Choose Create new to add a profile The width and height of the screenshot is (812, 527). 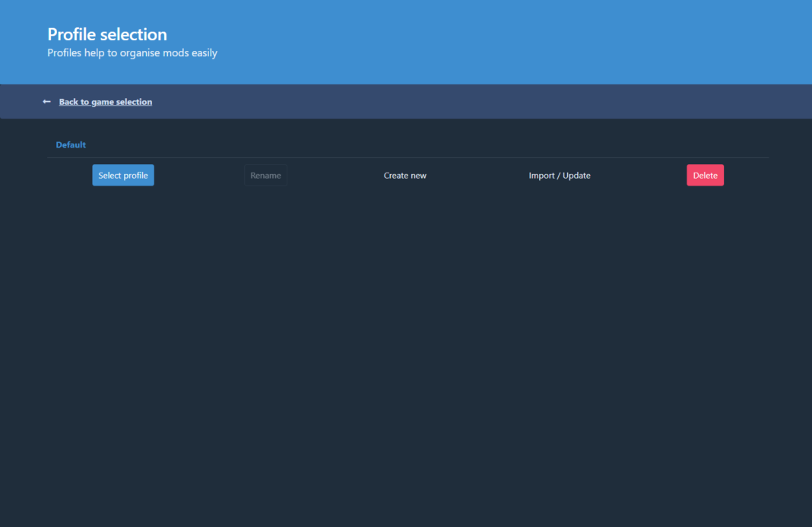pyautogui.click(x=404, y=176)
